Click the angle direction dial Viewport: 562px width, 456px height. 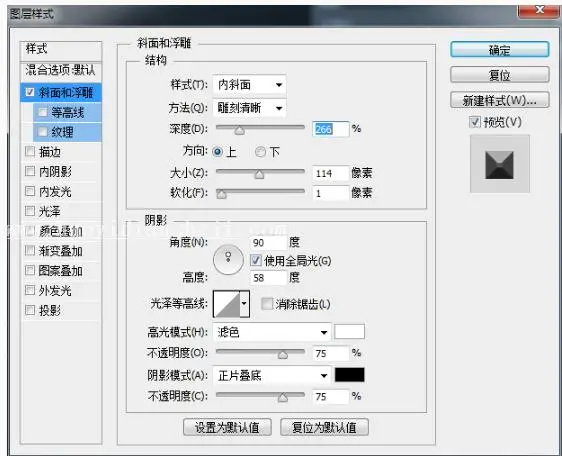click(228, 260)
